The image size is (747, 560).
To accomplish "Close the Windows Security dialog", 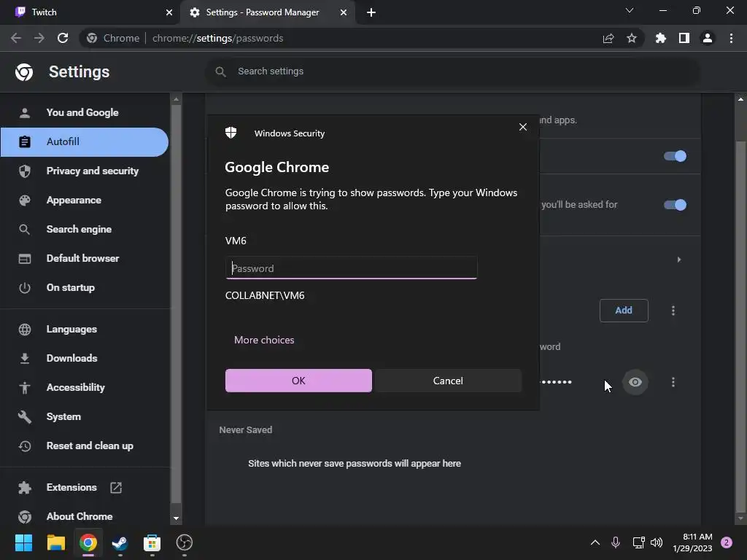I will pyautogui.click(x=523, y=127).
